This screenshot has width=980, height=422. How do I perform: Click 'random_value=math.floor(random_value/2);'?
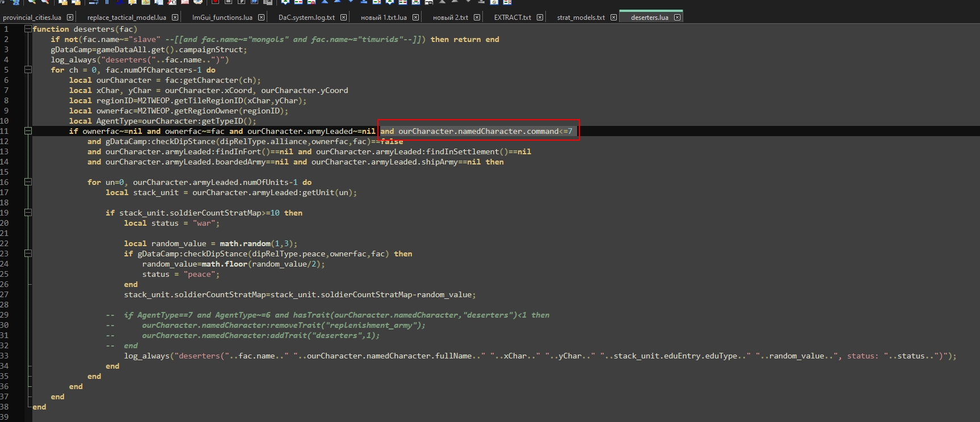(233, 264)
